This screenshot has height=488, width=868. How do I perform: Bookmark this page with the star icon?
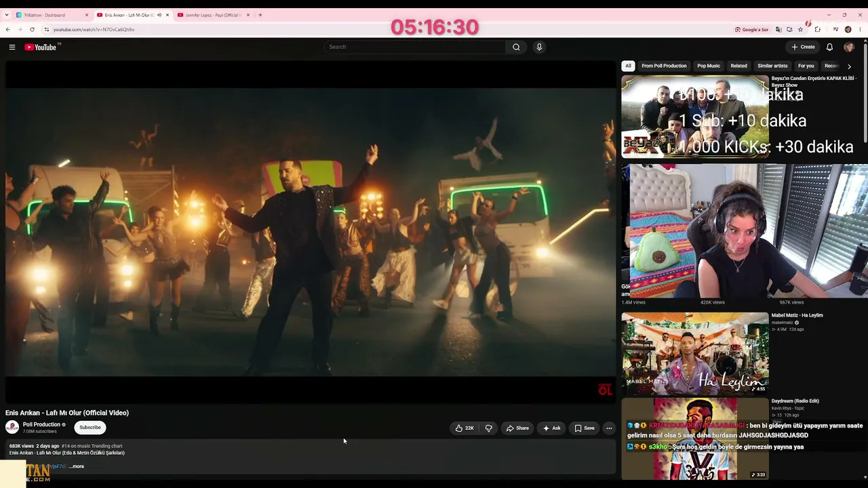tap(800, 29)
